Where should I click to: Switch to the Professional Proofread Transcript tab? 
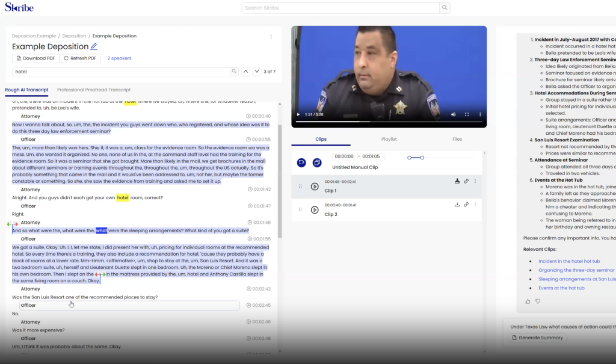[x=94, y=90]
